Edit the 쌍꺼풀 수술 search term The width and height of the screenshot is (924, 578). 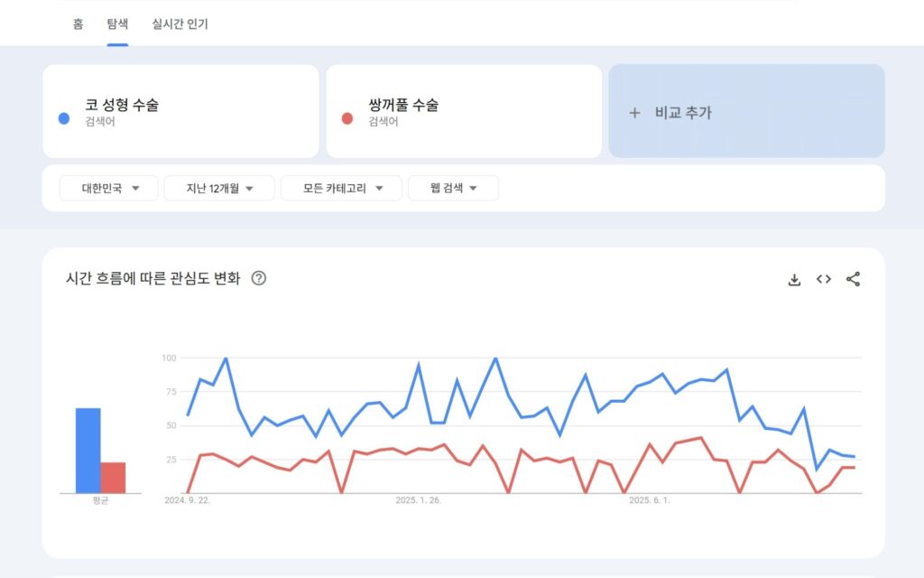click(x=403, y=106)
